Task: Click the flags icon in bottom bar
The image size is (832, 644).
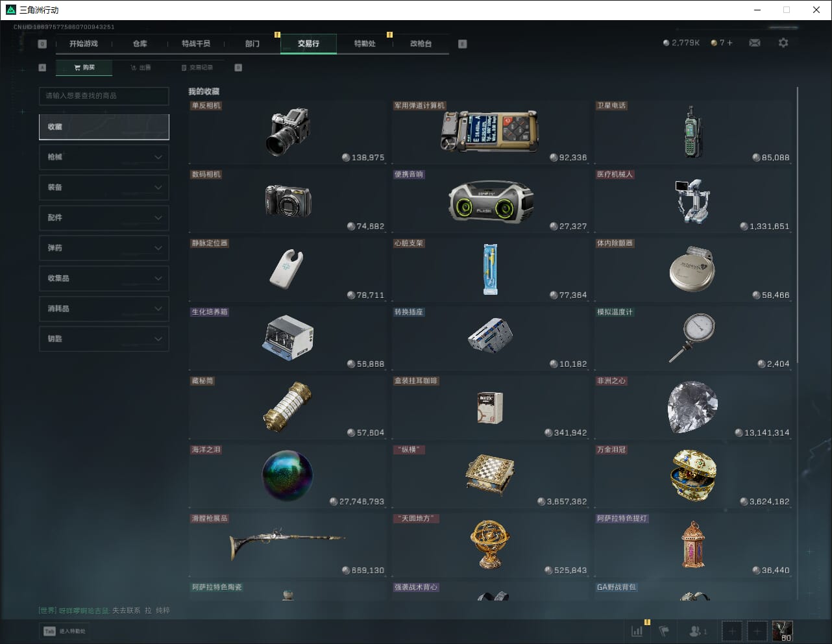Action: (664, 631)
